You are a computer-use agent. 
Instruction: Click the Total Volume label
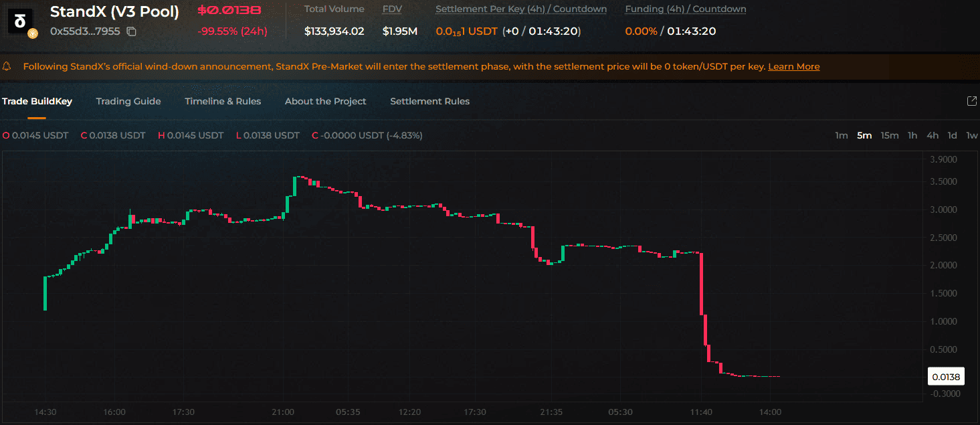click(x=334, y=9)
